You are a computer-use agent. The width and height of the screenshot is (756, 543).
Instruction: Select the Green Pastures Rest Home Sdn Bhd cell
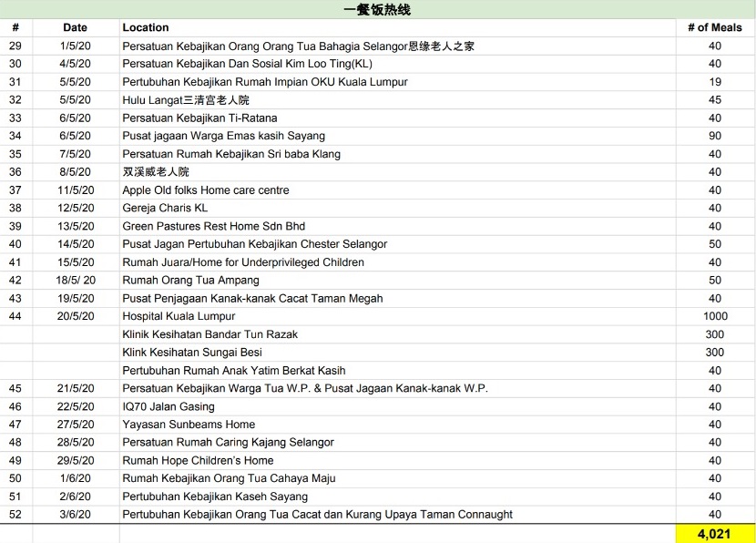pos(213,226)
